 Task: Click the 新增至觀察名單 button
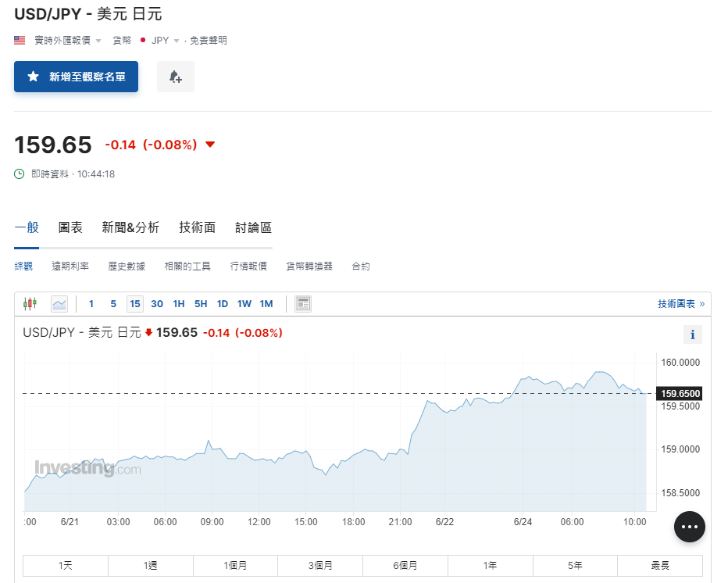(x=76, y=77)
